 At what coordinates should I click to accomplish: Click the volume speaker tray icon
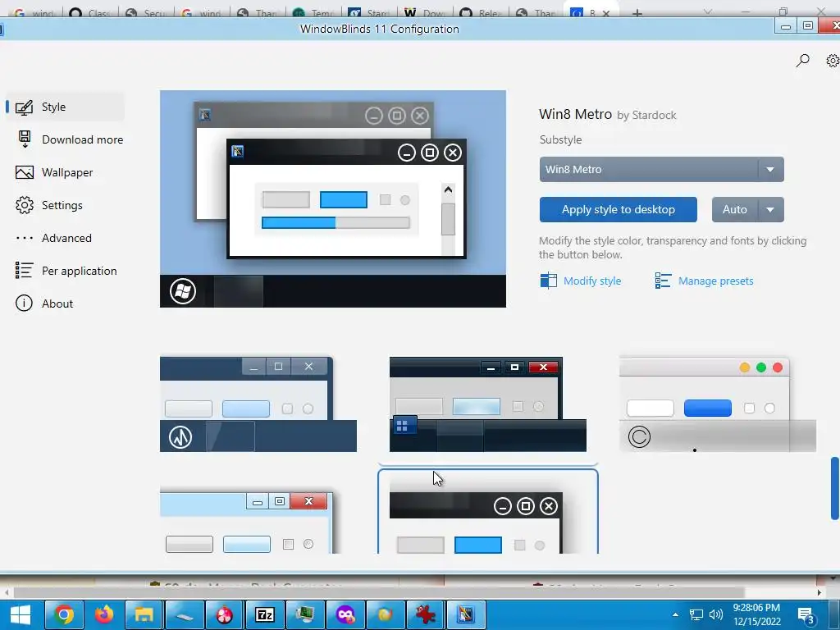(715, 614)
